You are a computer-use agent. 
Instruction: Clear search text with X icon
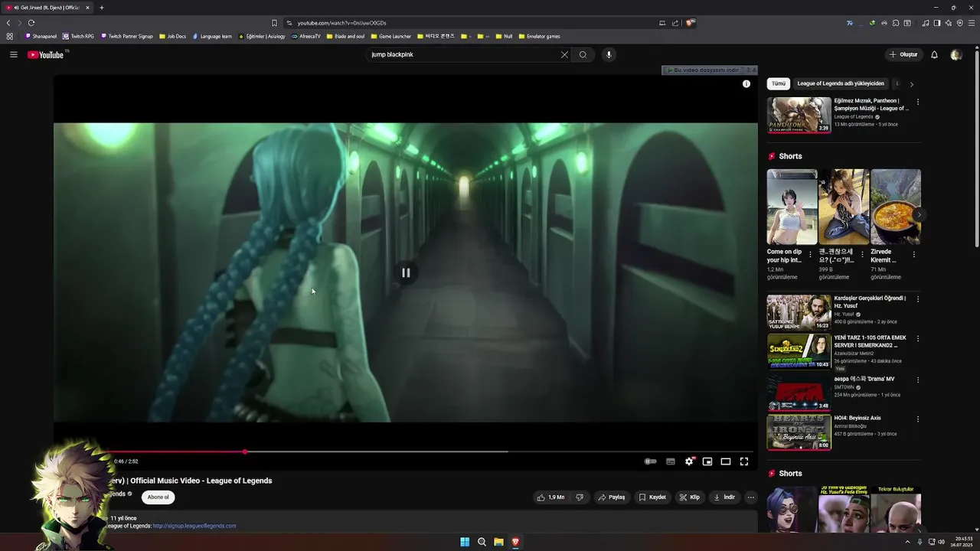[564, 54]
